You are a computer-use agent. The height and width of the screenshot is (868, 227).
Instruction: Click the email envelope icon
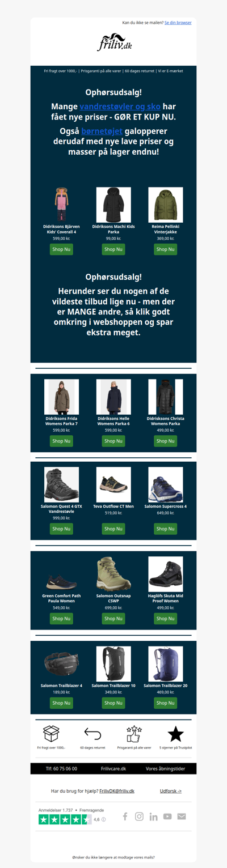point(182,816)
